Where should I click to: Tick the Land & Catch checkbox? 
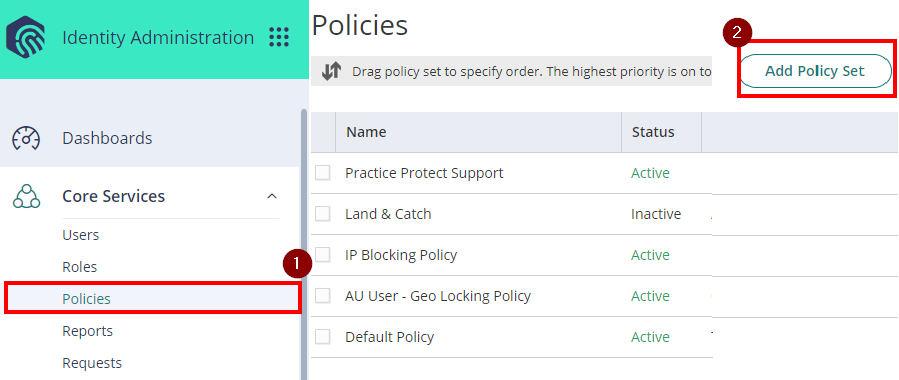pyautogui.click(x=323, y=214)
